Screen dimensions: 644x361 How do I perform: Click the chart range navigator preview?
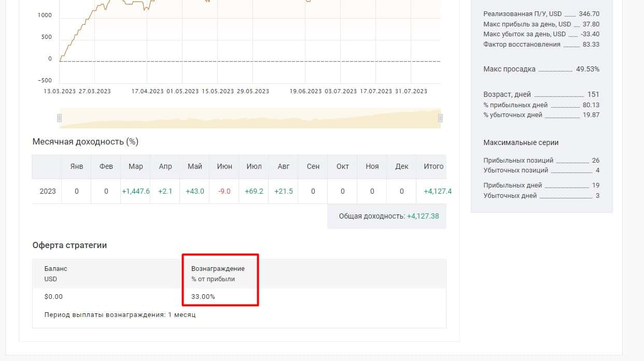pyautogui.click(x=250, y=118)
